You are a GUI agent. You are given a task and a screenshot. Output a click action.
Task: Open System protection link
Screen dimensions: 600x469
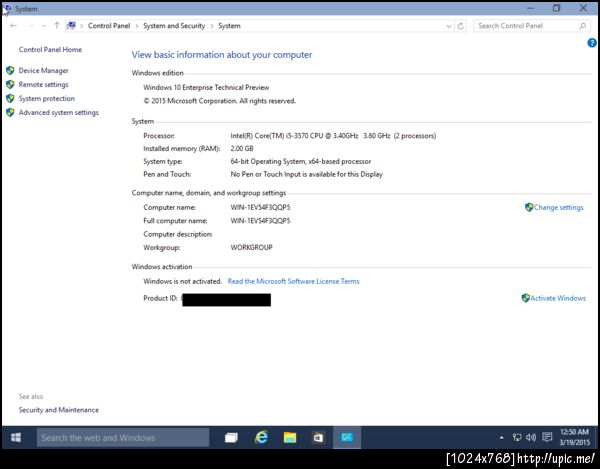[x=47, y=99]
